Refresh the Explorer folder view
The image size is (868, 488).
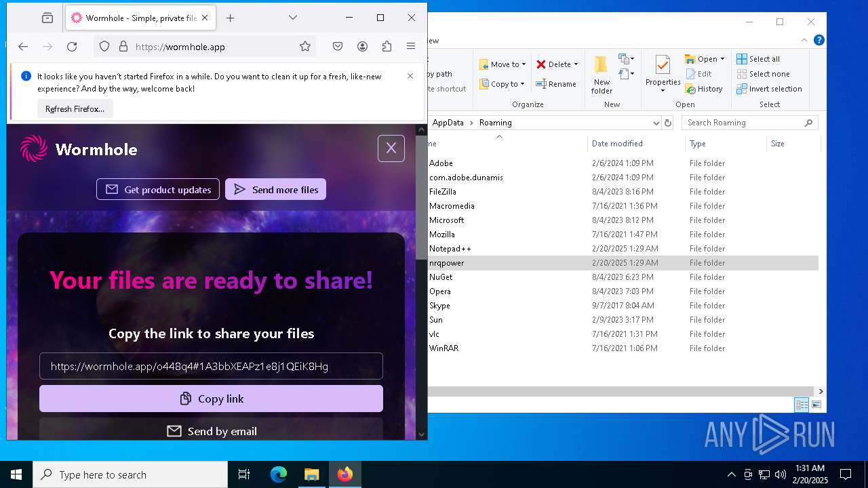[x=668, y=123]
